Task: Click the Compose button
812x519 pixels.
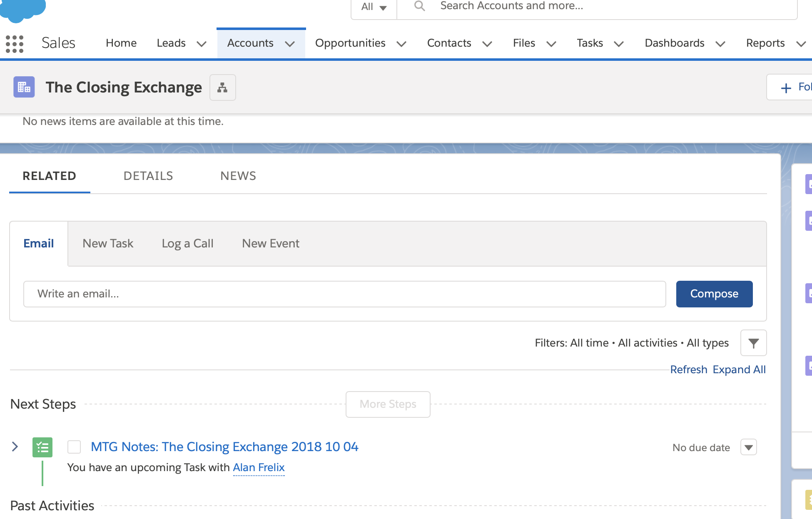Action: tap(714, 294)
